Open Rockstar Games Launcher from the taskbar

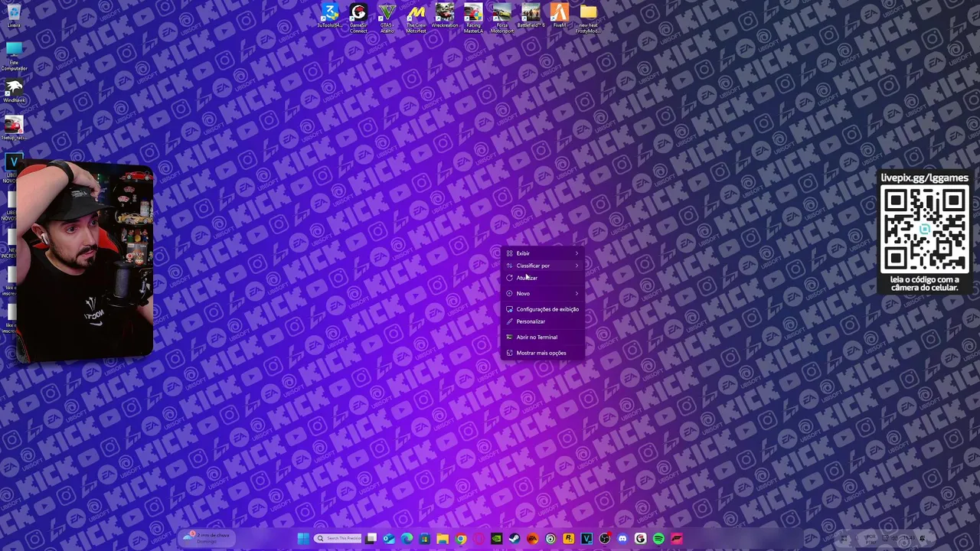coord(568,539)
